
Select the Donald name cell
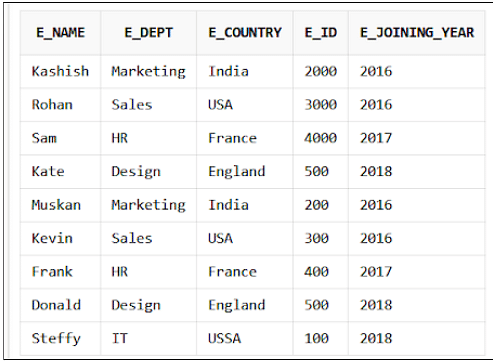[x=60, y=305]
